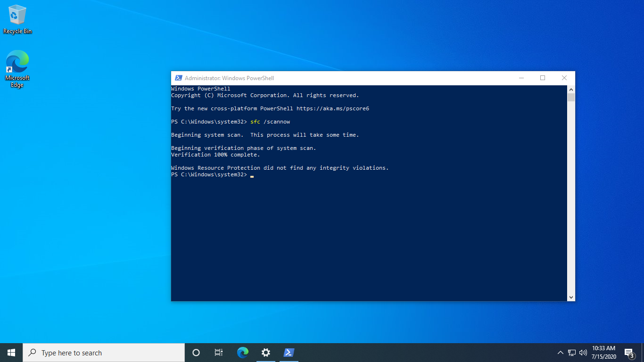Open the Windows Start menu
The width and height of the screenshot is (644, 362).
[11, 353]
